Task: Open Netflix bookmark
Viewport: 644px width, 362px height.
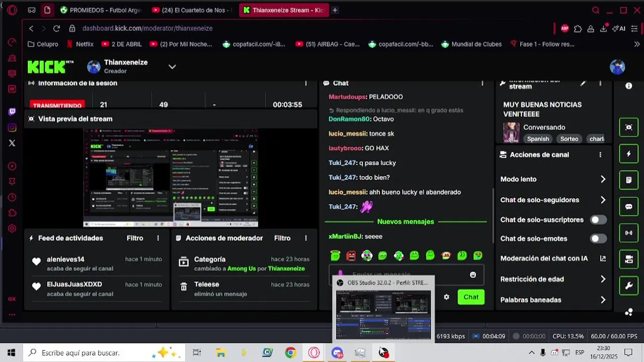Action: click(x=80, y=44)
